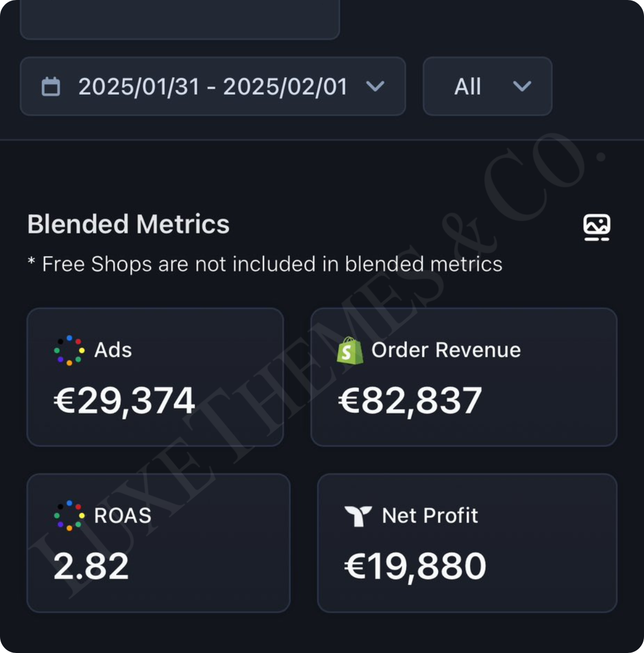Image resolution: width=644 pixels, height=653 pixels.
Task: Select the ROAS card label
Action: point(122,516)
